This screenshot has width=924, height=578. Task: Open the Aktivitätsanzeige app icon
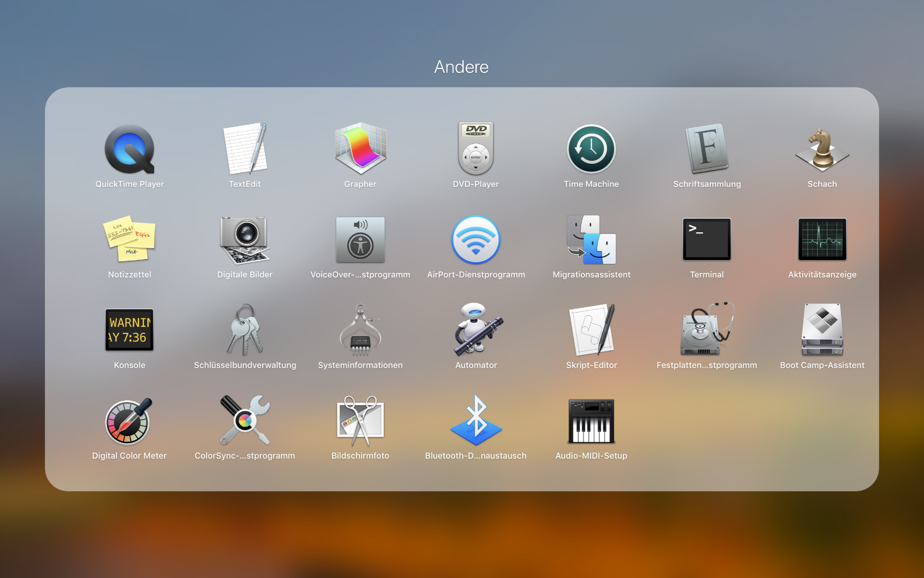[x=822, y=239]
